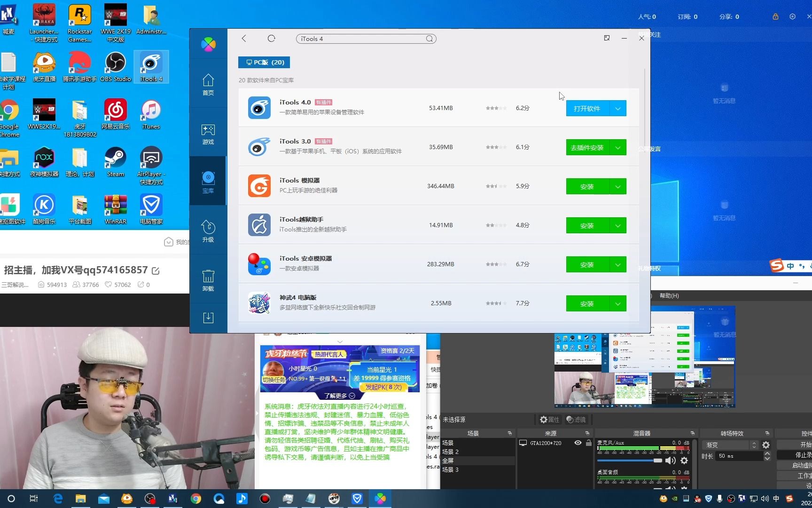Click the OBS preview thumbnail
The height and width of the screenshot is (508, 812).
click(x=645, y=357)
